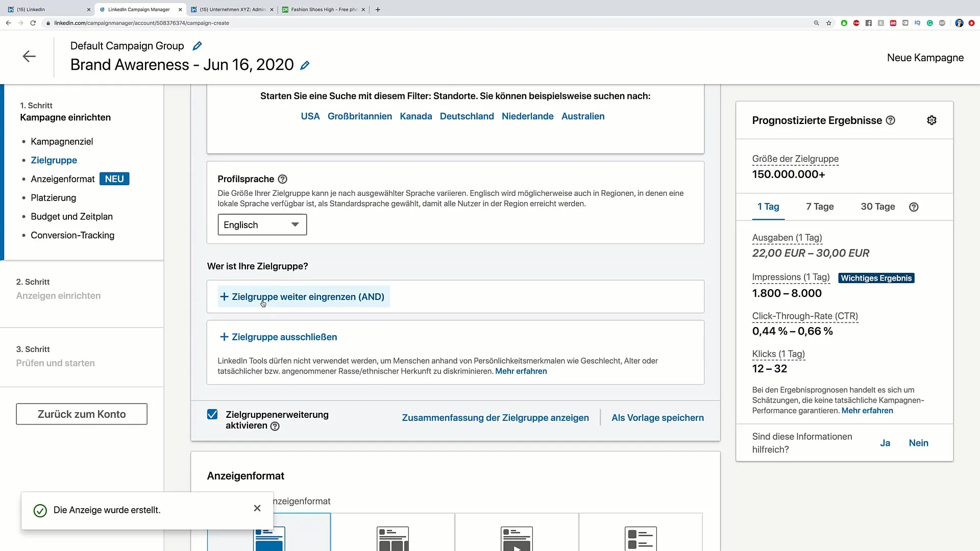Close the LinkedIn Campaign Manager tab
The height and width of the screenshot is (551, 980).
180,9
